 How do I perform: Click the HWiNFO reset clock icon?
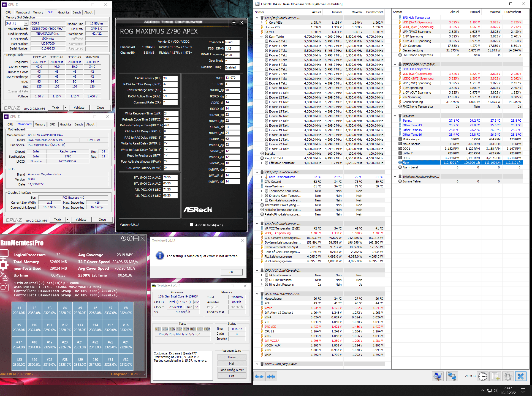pyautogui.click(x=483, y=376)
